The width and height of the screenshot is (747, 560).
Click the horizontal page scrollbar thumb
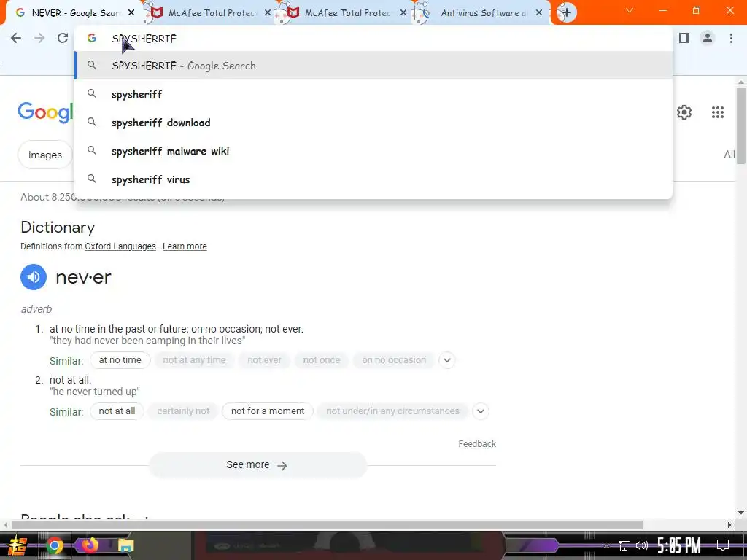327,525
